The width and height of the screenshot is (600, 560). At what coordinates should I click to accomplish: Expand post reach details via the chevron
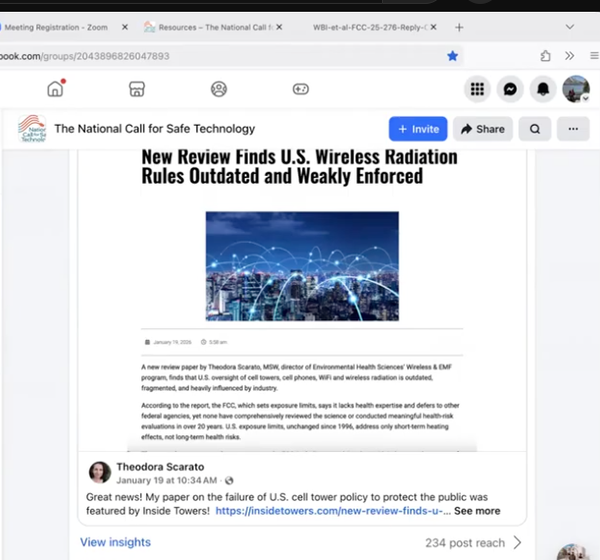point(517,542)
